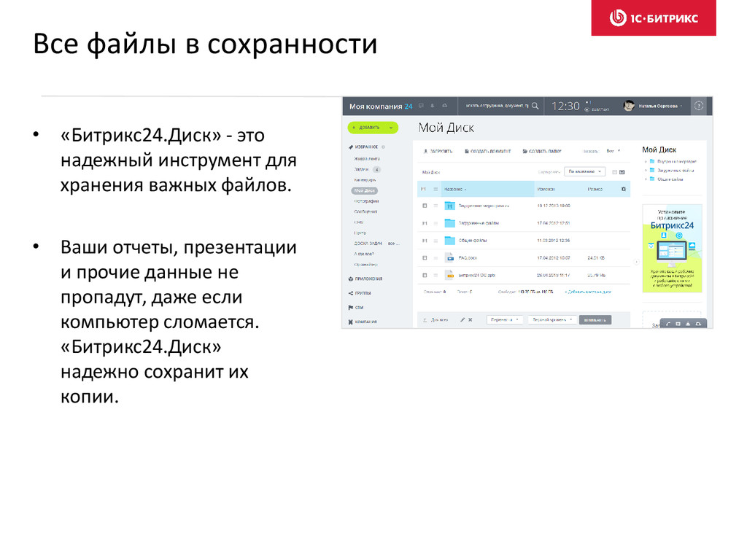
Task: Click the row menu icon for FAQ.docx
Action: (436, 257)
